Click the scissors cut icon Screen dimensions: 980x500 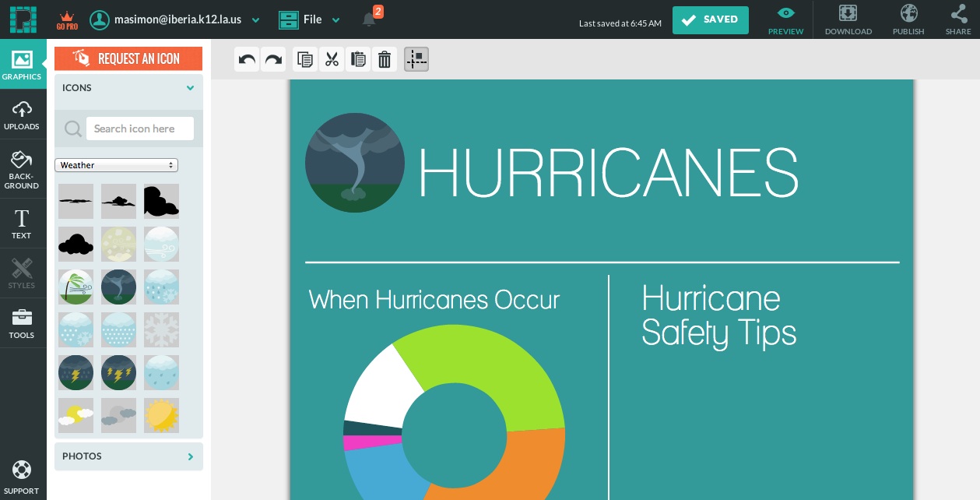pos(332,60)
